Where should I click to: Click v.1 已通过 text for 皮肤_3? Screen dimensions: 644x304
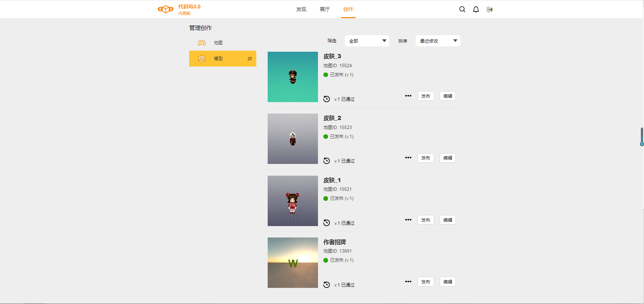[x=344, y=99]
